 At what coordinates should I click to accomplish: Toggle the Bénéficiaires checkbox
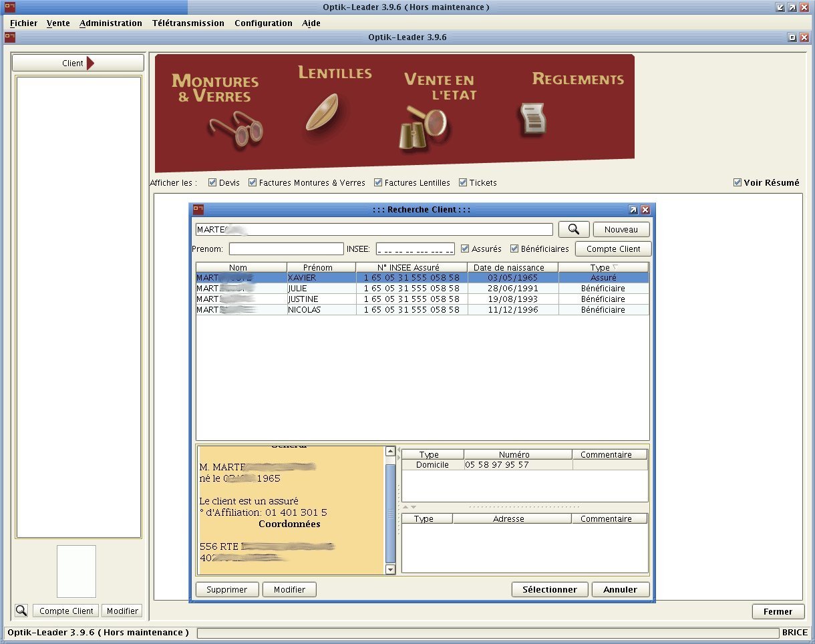514,249
